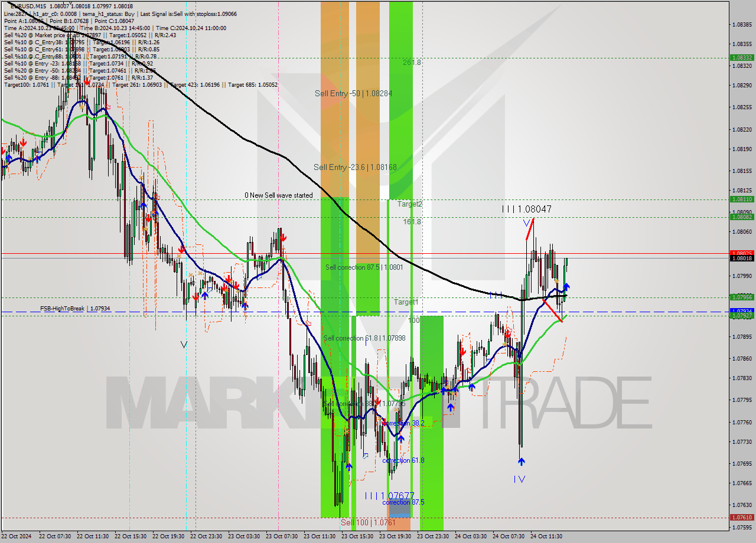This screenshot has height=543, width=756.
Task: Click the '22 Oct 15:30' time axis label
Action: click(x=130, y=537)
